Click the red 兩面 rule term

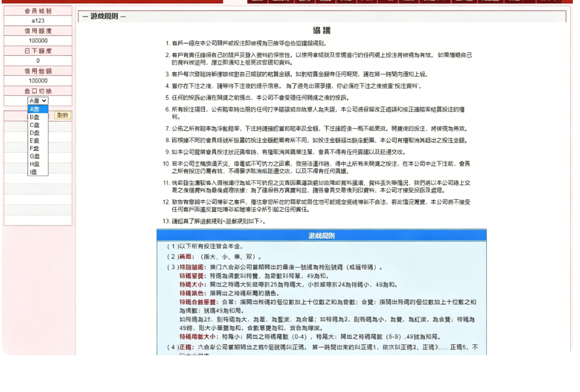coord(185,257)
